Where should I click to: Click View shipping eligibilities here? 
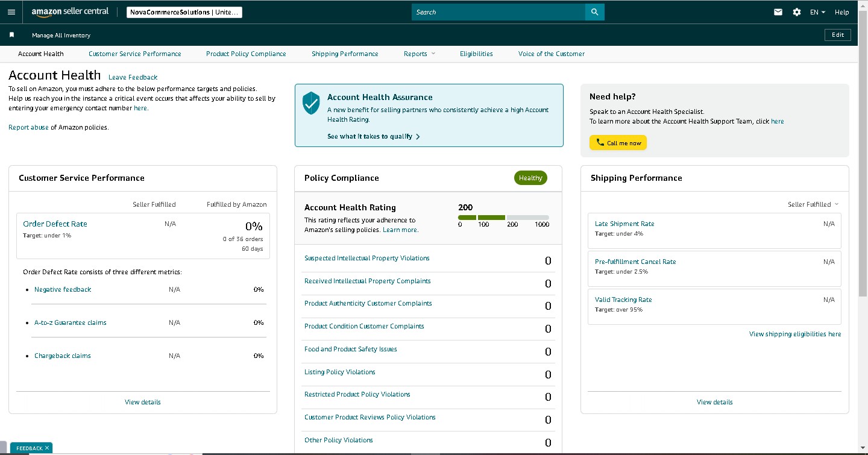[x=795, y=334]
